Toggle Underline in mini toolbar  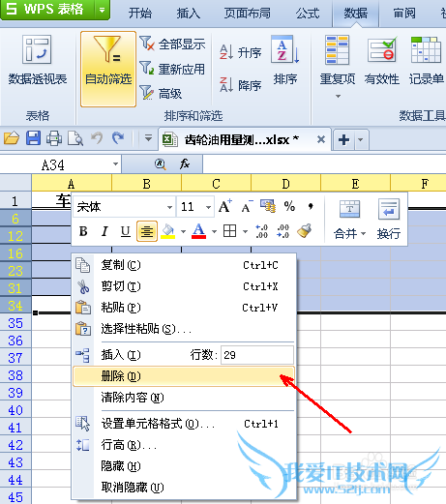point(126,231)
